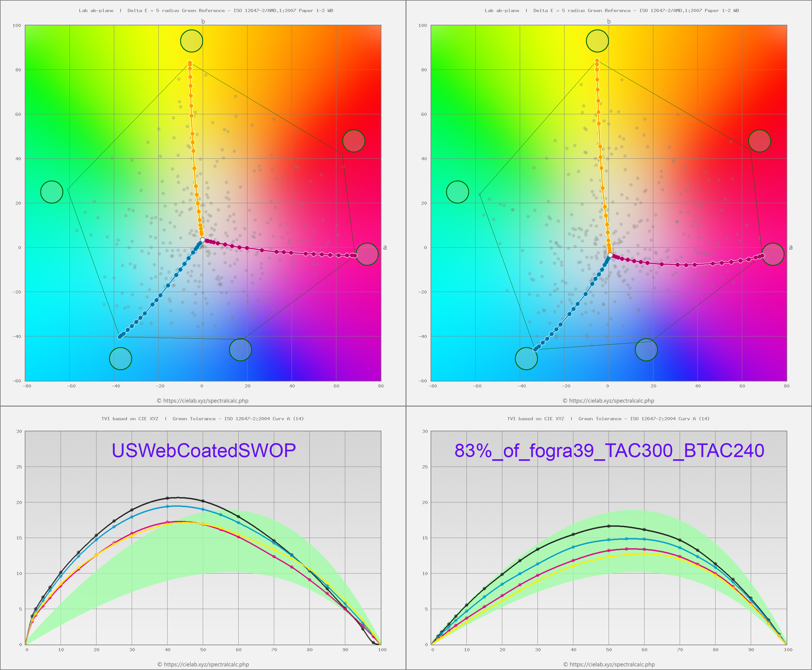812x670 pixels.
Task: Click the cyan reference circle in left ab-plane chart
Action: 120,359
